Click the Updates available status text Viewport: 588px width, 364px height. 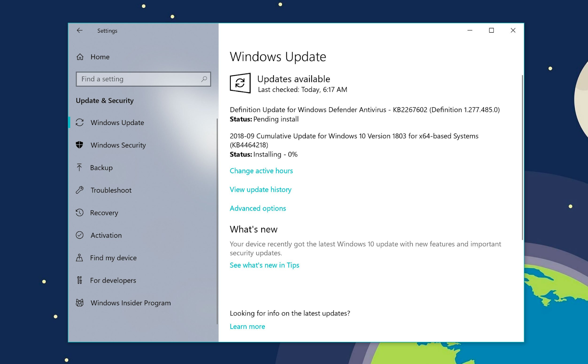(294, 79)
